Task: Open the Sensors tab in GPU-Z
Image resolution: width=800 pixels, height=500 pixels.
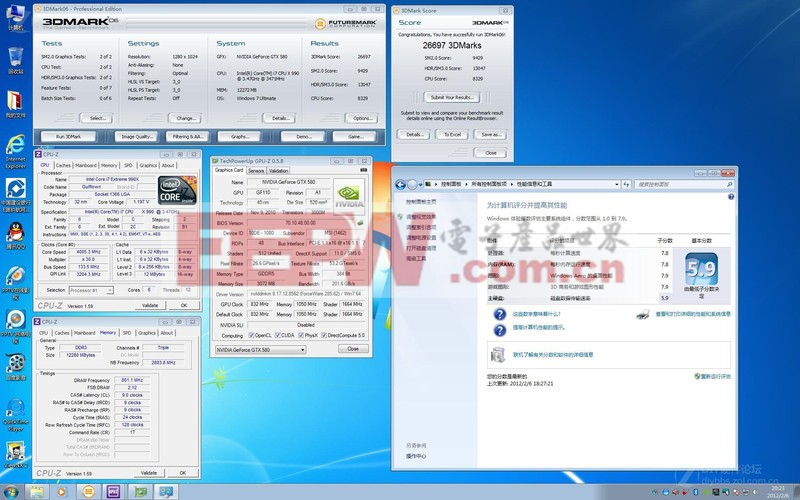Action: (256, 170)
